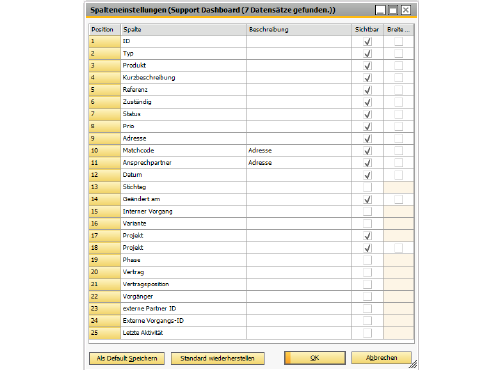Select the Externe Vorgangs-ID name cell
The height and width of the screenshot is (370, 502).
pos(183,321)
